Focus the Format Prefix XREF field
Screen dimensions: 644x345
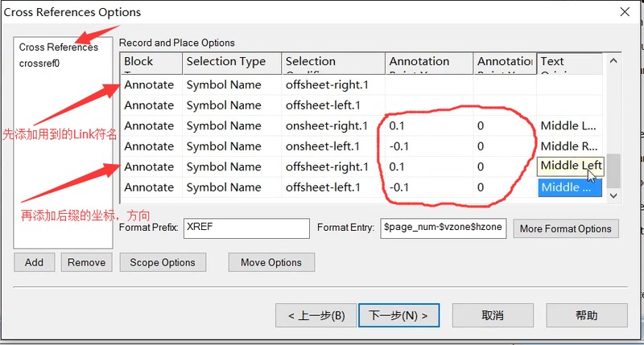pos(246,228)
